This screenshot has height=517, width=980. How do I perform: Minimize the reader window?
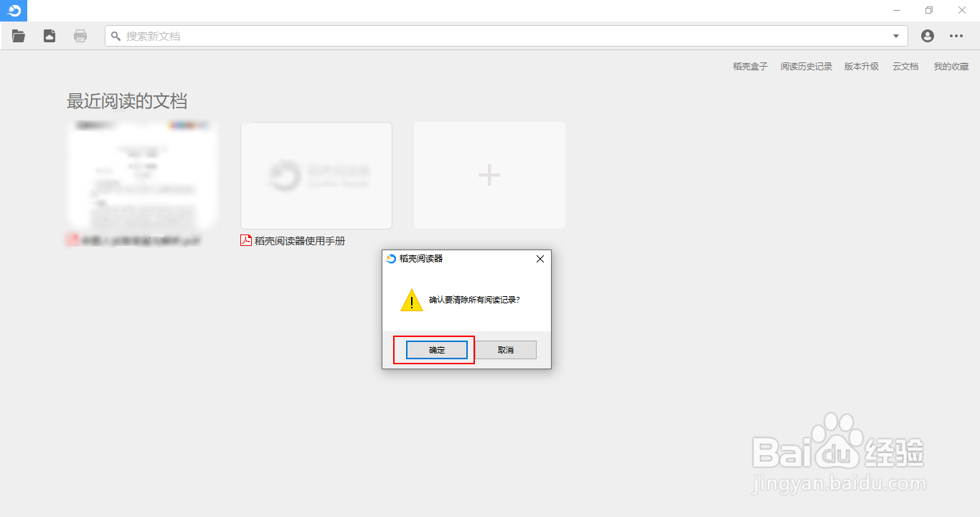(897, 10)
